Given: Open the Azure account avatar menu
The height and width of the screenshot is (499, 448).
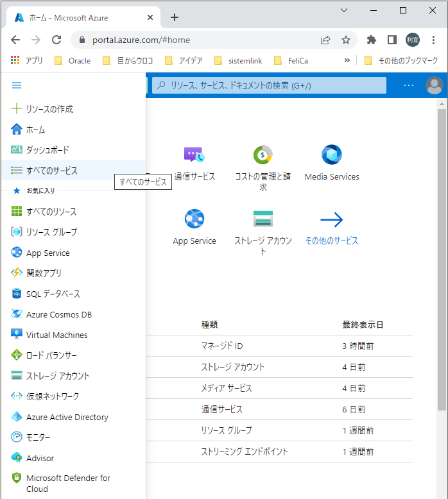Looking at the screenshot, I should (x=435, y=85).
